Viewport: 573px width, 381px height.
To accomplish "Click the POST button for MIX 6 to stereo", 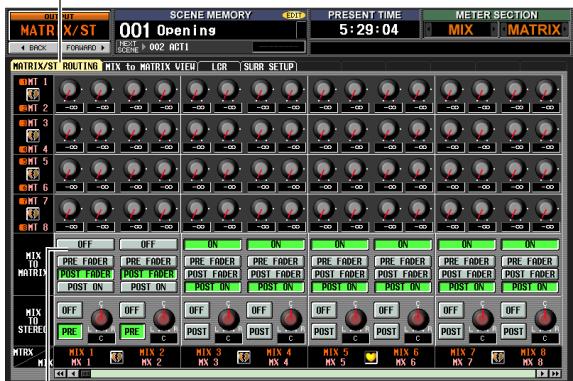I will tap(386, 332).
